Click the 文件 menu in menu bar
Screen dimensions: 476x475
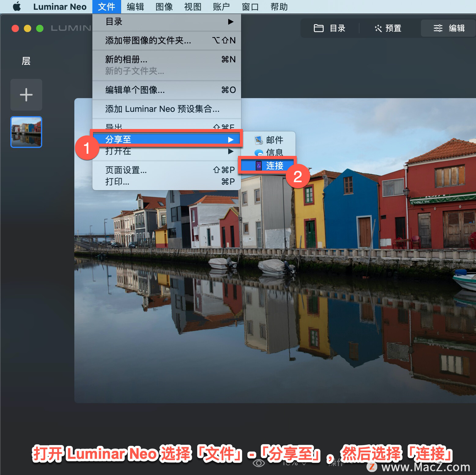(x=106, y=7)
